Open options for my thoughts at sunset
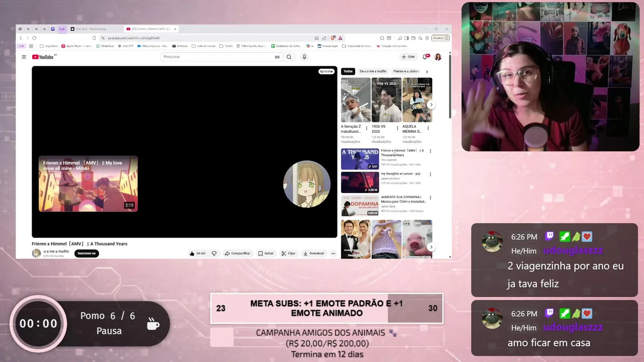Screen dimensions: 644x362 coord(430,174)
